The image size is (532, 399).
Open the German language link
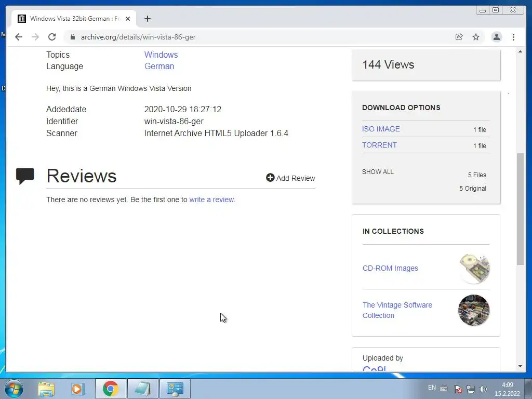tap(159, 66)
